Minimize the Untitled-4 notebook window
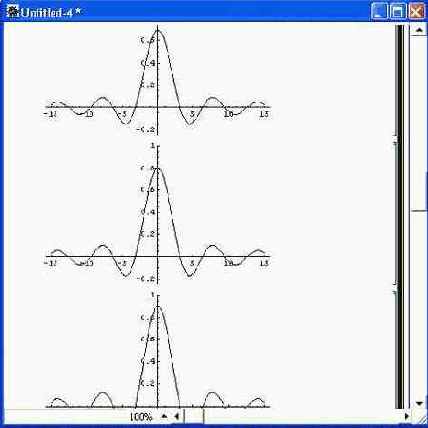The image size is (428, 428). [x=379, y=12]
